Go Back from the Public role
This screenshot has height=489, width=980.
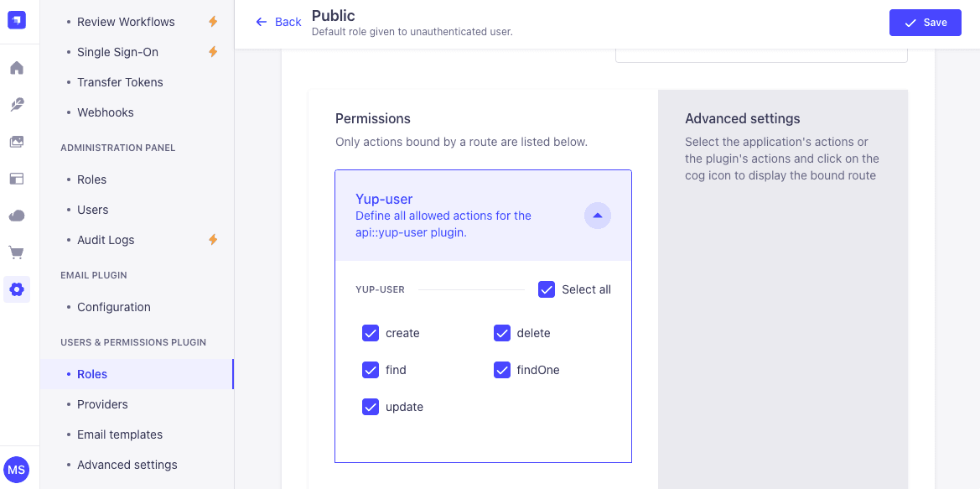point(277,22)
